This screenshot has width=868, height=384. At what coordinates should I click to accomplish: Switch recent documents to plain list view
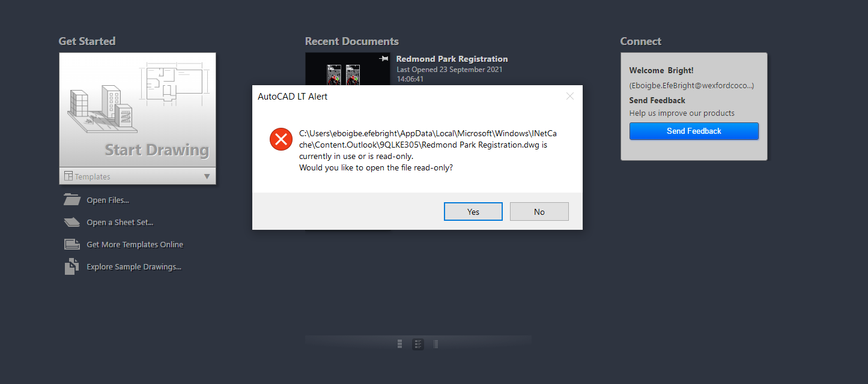point(436,344)
